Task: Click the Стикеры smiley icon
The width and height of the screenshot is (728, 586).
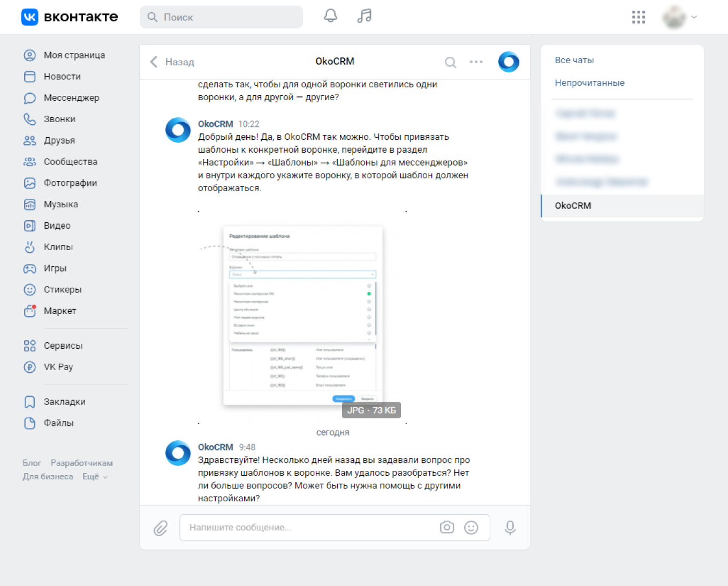Action: (x=30, y=290)
